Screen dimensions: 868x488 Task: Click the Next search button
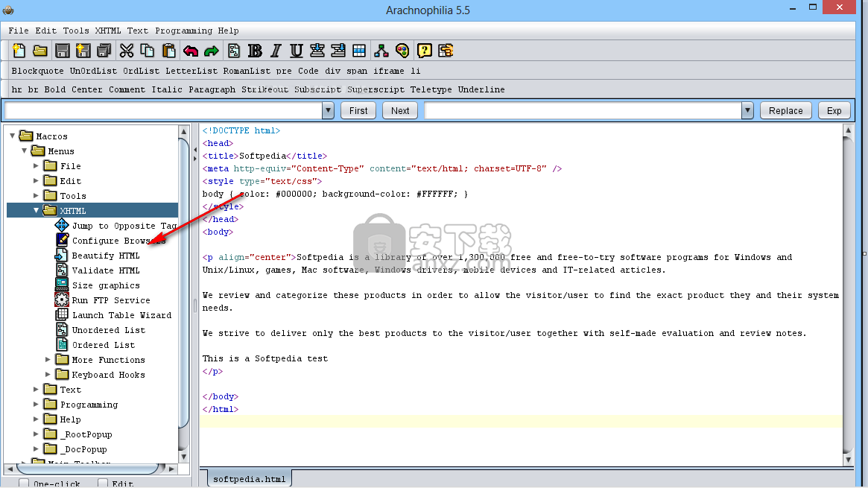(x=399, y=111)
